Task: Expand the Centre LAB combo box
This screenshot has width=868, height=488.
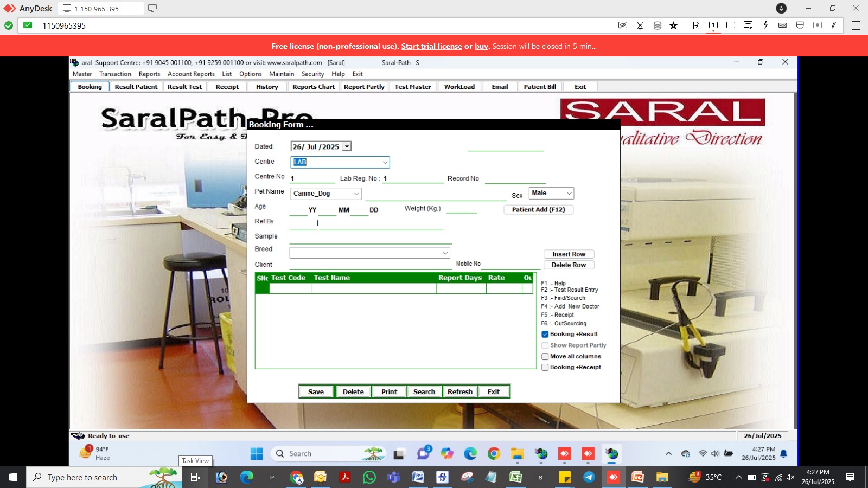Action: coord(385,162)
